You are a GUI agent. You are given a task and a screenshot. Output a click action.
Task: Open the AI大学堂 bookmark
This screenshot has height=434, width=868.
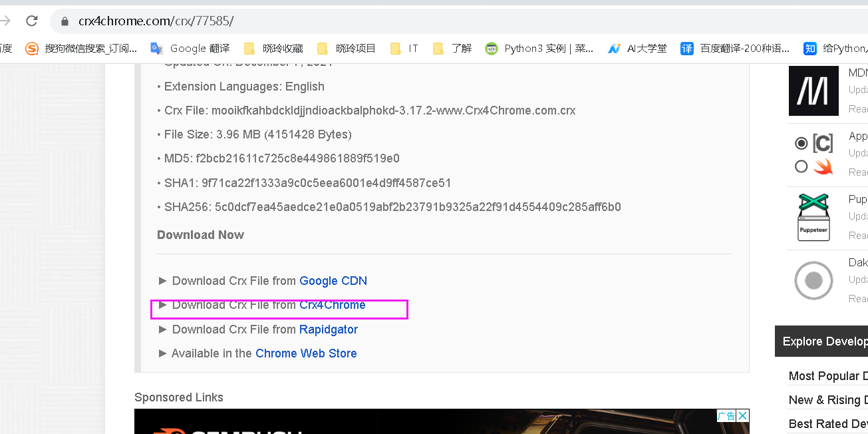pos(638,48)
